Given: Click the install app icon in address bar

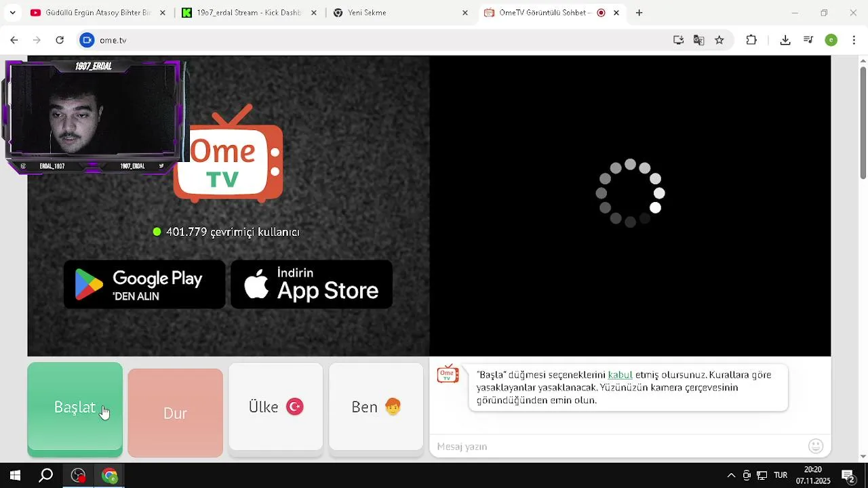Looking at the screenshot, I should [x=678, y=40].
